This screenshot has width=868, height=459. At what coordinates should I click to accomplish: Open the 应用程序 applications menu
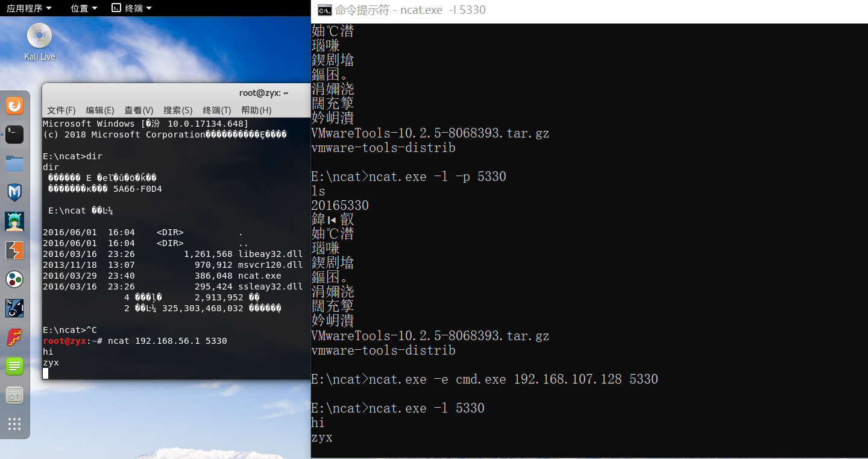(x=29, y=8)
